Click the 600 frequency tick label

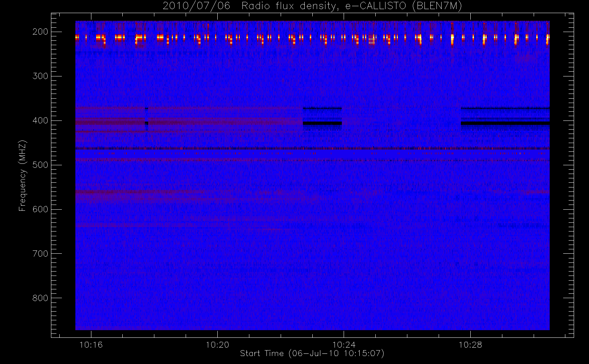40,209
